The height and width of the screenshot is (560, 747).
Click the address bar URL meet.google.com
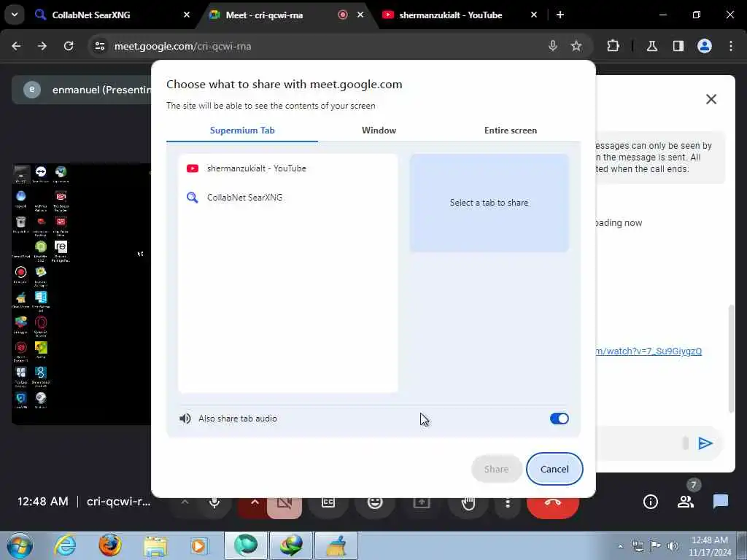182,46
